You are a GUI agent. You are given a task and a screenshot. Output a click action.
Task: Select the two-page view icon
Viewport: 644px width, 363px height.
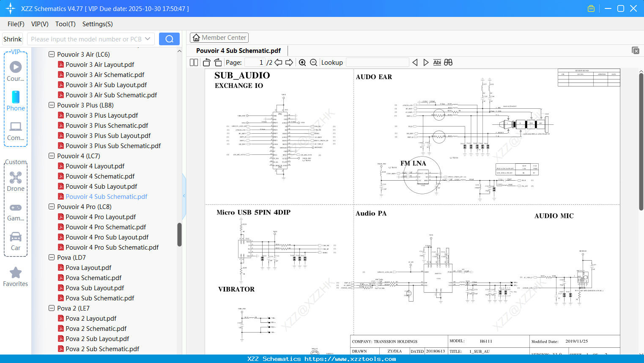pos(193,62)
